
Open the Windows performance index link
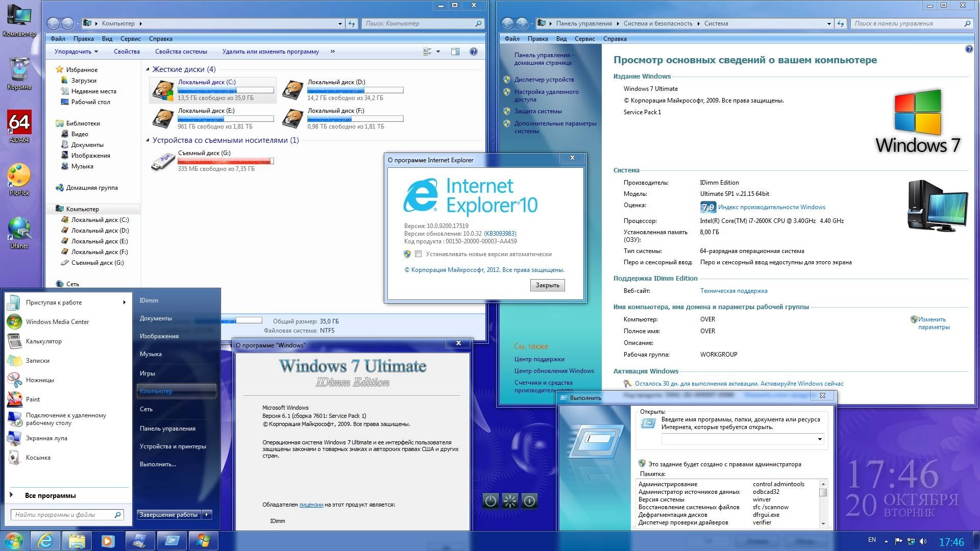772,207
